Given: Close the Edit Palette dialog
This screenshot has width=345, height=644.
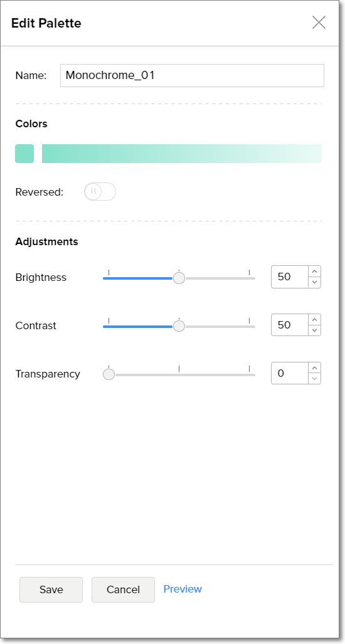Looking at the screenshot, I should pyautogui.click(x=319, y=23).
